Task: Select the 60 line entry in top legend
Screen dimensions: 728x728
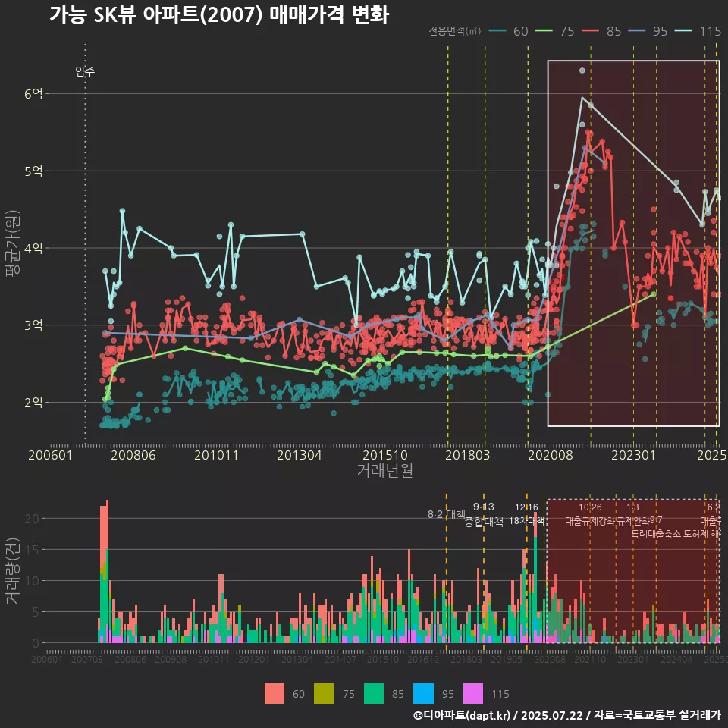Action: click(508, 31)
